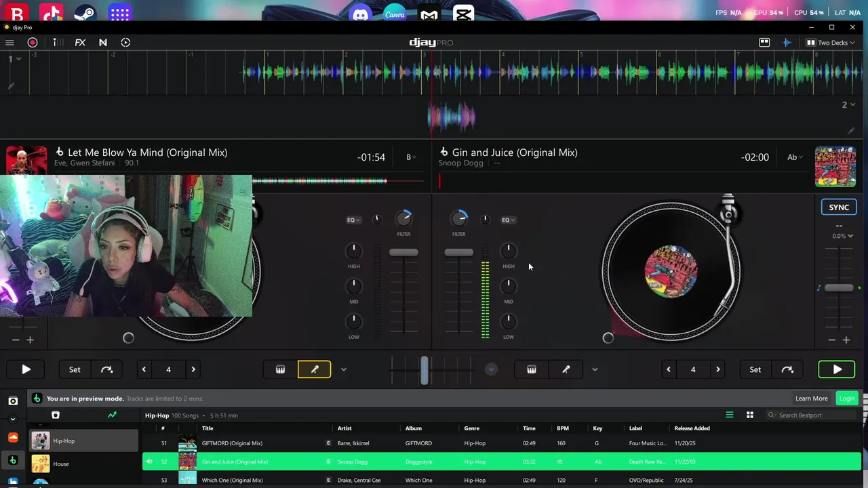This screenshot has height=488, width=868.
Task: Edit beat grid pencil on deck 2 waveform
Action: click(x=852, y=131)
